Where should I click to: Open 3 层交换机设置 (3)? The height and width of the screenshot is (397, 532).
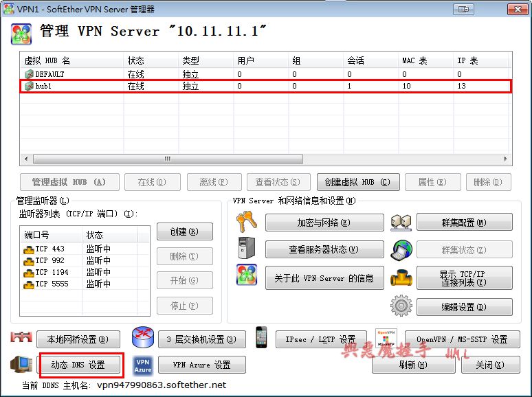pyautogui.click(x=202, y=339)
